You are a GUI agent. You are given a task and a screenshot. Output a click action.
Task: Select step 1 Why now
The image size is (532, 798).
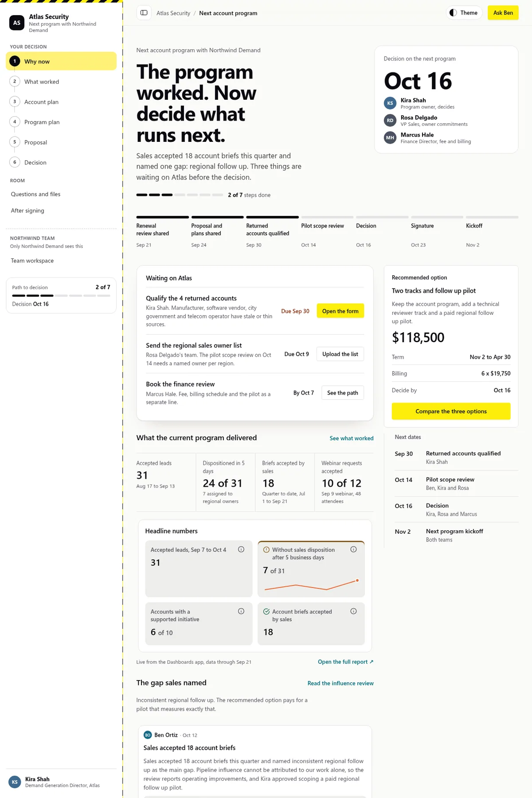click(x=61, y=61)
